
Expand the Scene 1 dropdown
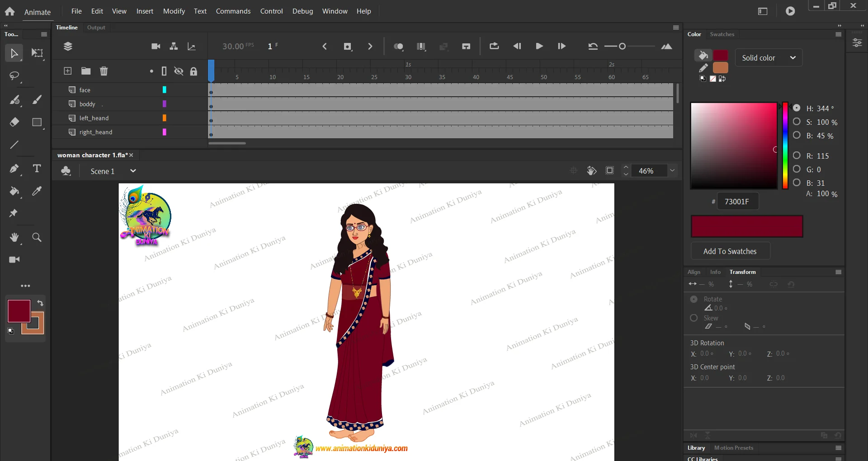click(x=133, y=171)
